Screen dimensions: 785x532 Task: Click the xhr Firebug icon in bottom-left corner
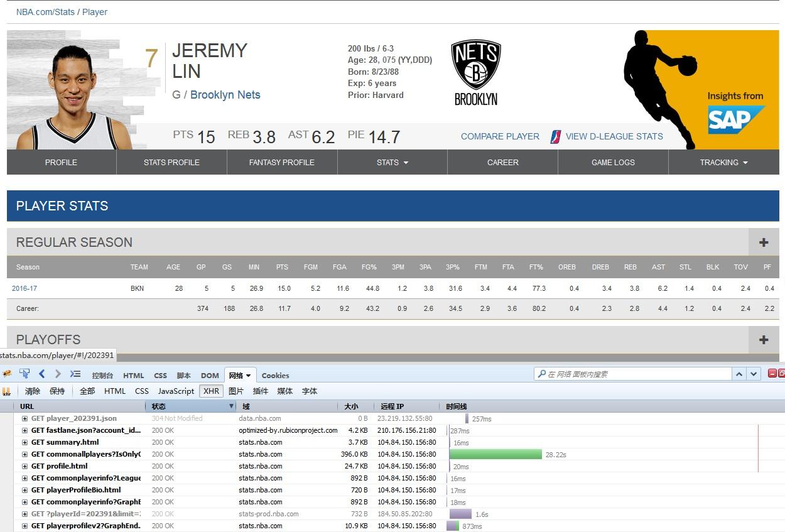point(8,390)
